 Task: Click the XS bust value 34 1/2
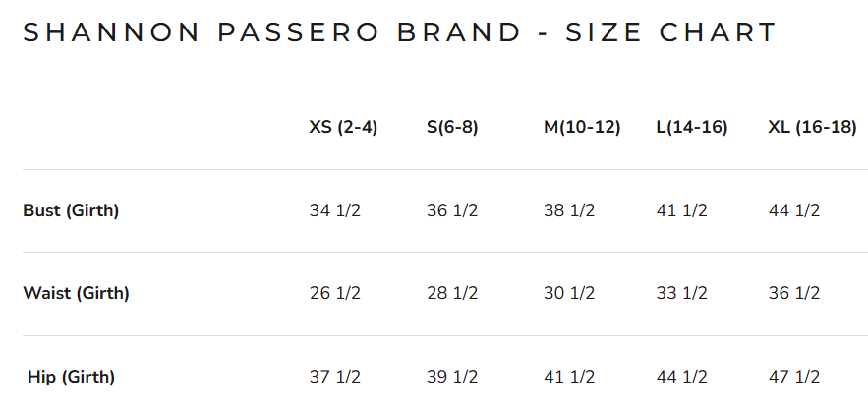click(335, 210)
